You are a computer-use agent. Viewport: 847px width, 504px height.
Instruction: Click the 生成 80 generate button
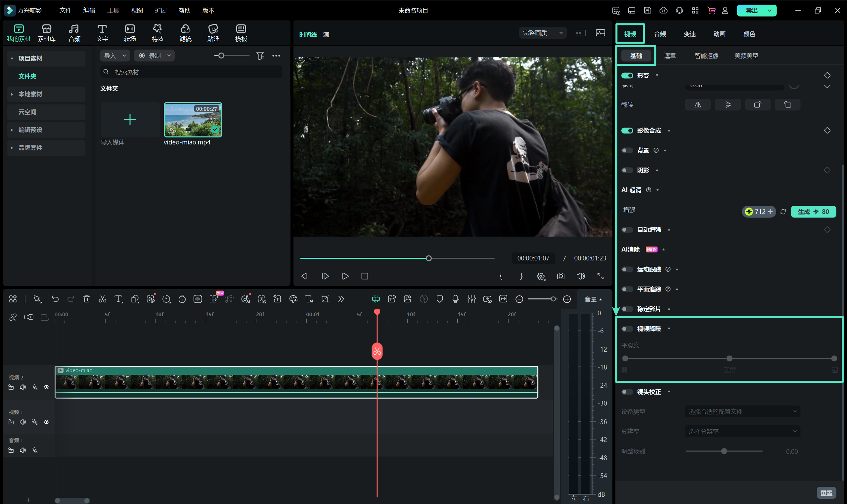[813, 212]
